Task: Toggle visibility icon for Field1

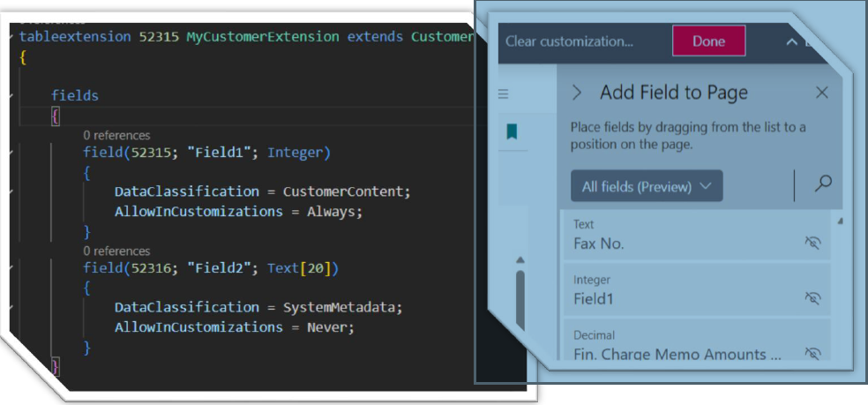Action: point(812,298)
